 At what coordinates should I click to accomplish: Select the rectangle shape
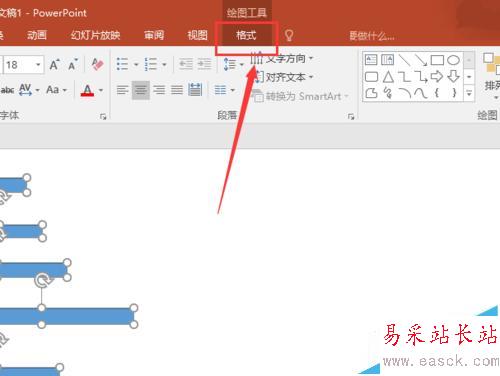pyautogui.click(x=437, y=60)
